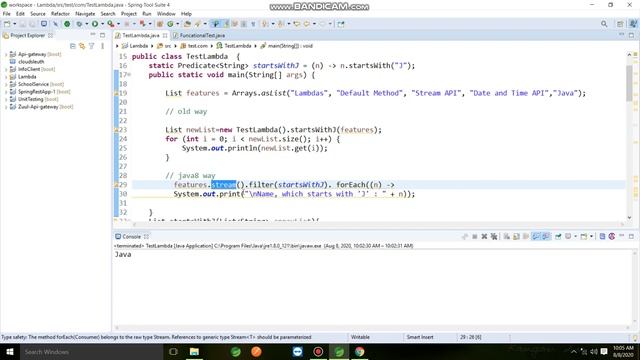The image size is (640, 360).
Task: Select the Console view tab
Action: pyautogui.click(x=131, y=237)
